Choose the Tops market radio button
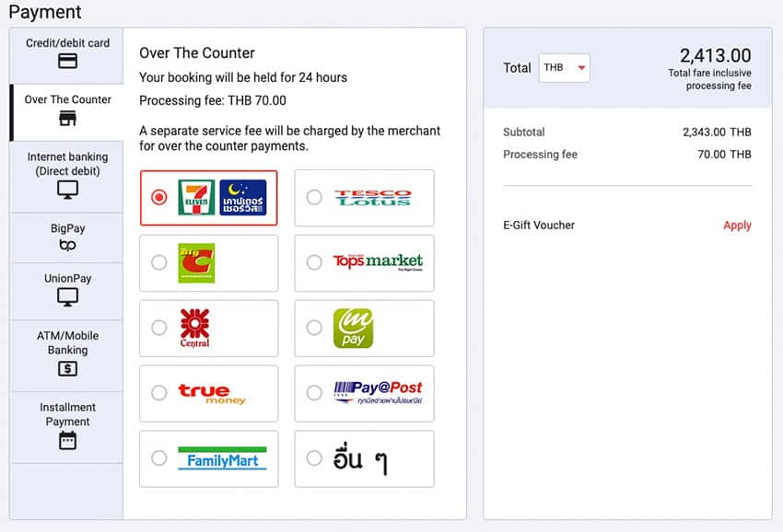 pyautogui.click(x=314, y=262)
